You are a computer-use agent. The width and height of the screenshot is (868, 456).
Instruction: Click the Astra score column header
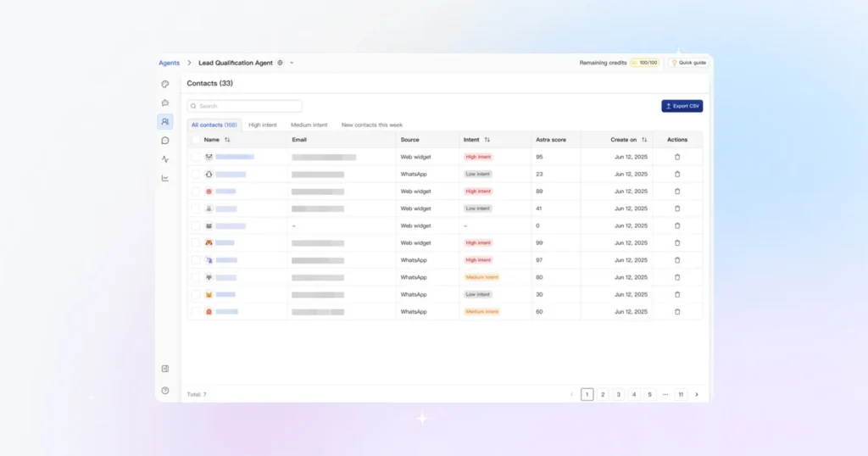[551, 140]
